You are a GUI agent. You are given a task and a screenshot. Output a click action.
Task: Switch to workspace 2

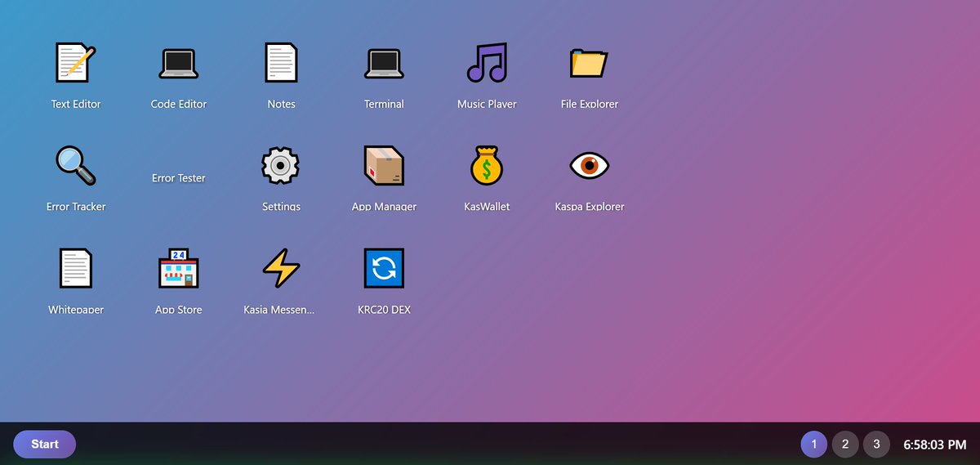coord(845,445)
